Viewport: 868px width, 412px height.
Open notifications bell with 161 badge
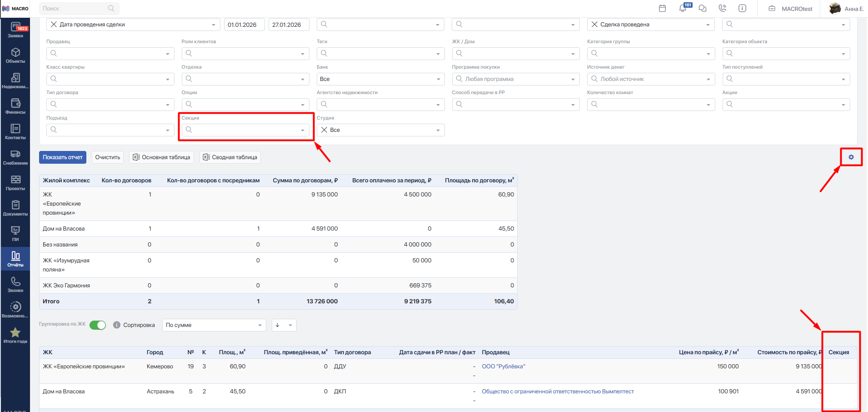(x=683, y=8)
